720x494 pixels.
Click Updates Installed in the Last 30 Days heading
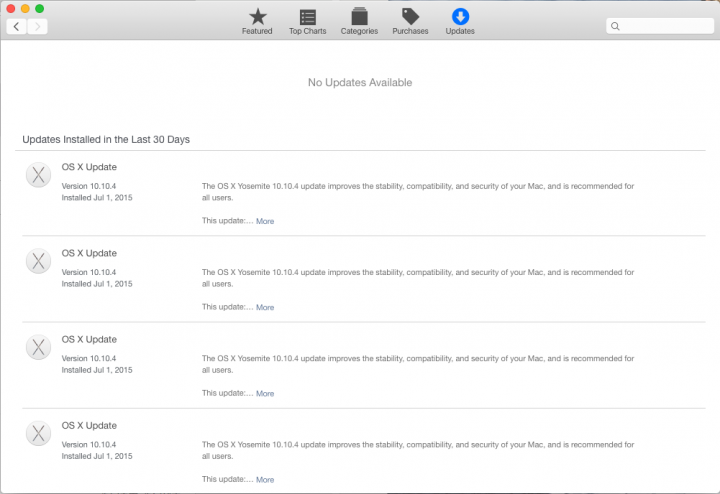(x=106, y=140)
